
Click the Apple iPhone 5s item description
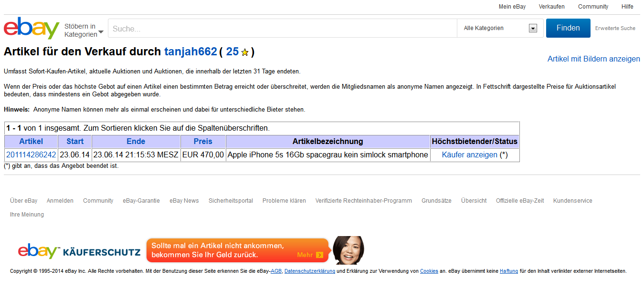(x=328, y=155)
